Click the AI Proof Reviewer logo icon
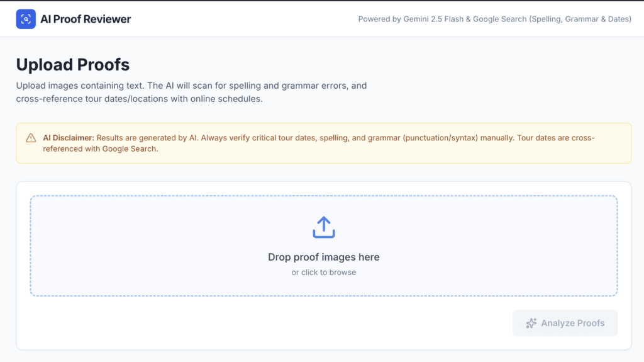The width and height of the screenshot is (644, 362). point(26,19)
